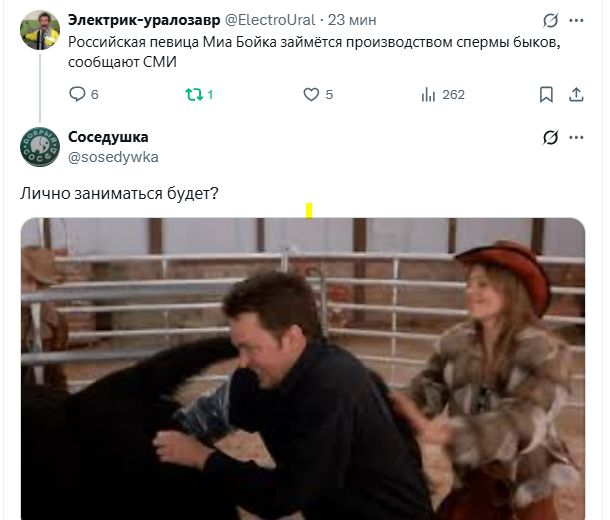Like the post about Миа Бойка

pos(311,95)
